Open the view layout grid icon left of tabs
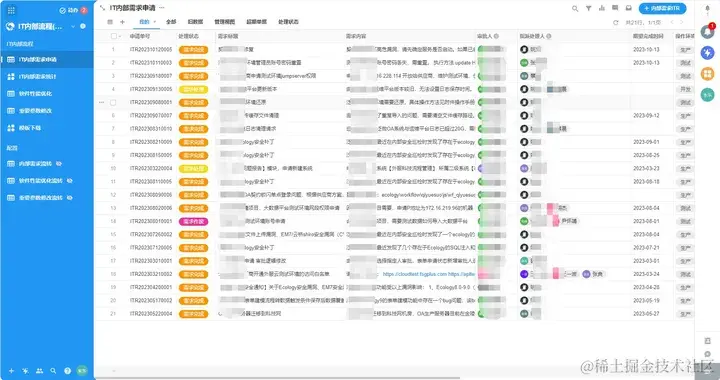Screen dimensions: 720x380 pos(110,22)
